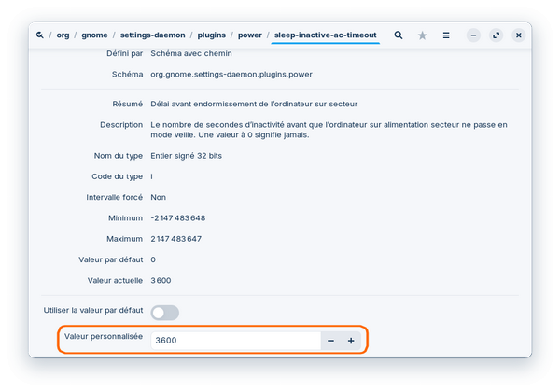This screenshot has height=392, width=560.
Task: Toggle 'Utiliser la valeur par défaut' switch
Action: (164, 313)
